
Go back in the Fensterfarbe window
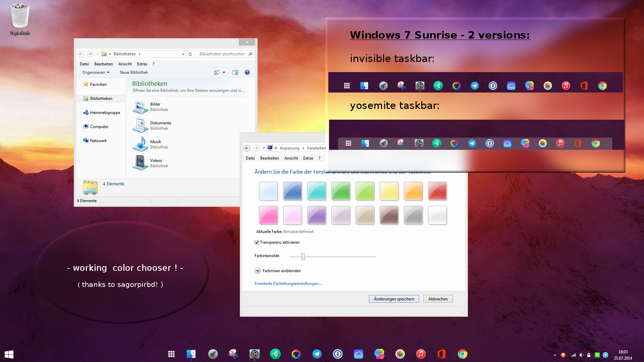point(247,148)
